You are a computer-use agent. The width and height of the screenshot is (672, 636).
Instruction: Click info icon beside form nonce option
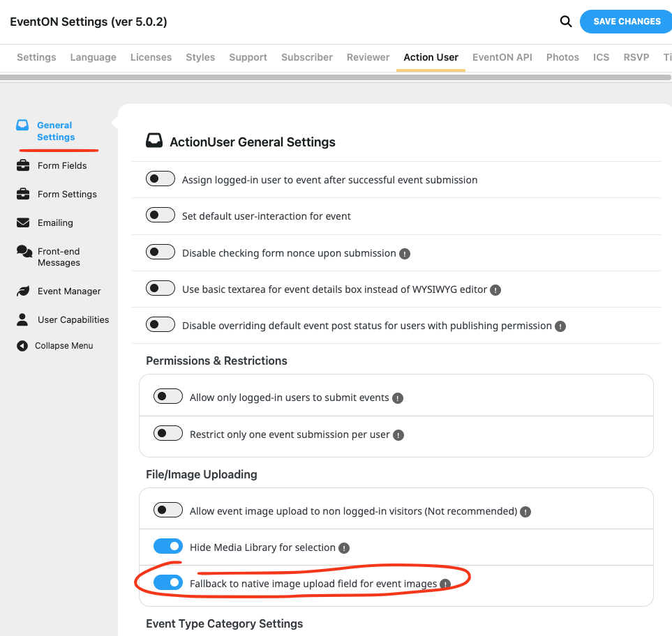click(x=405, y=254)
